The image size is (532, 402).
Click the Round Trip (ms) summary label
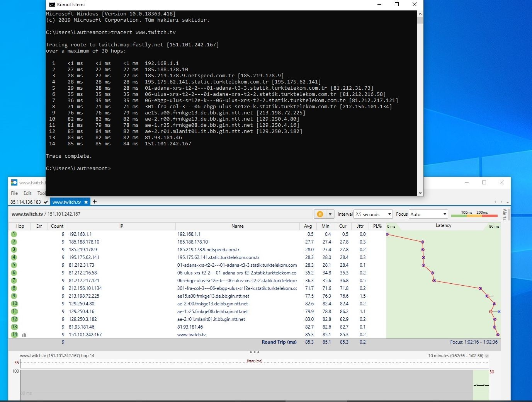279,342
